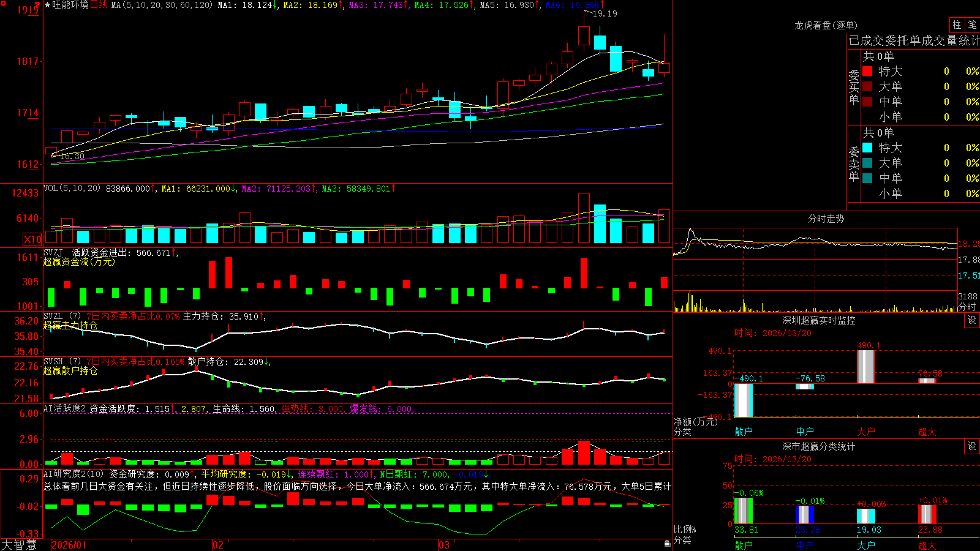Click MA2: 18.169 yellow value
The width and height of the screenshot is (980, 551).
(x=313, y=5)
